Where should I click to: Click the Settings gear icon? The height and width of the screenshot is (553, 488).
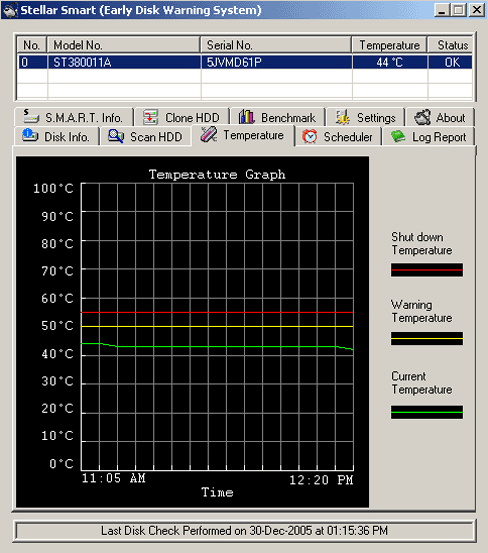342,117
